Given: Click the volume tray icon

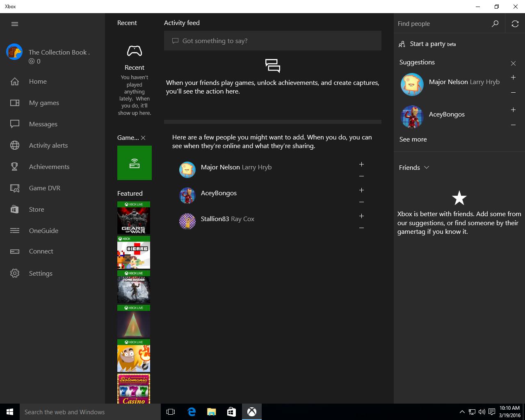Looking at the screenshot, I should (x=482, y=412).
